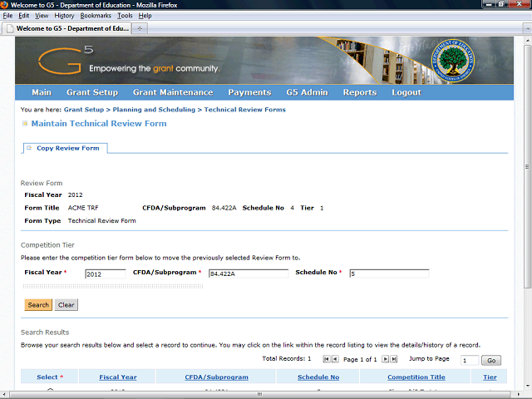The height and width of the screenshot is (399, 532).
Task: Click the Clear button
Action: pyautogui.click(x=66, y=305)
